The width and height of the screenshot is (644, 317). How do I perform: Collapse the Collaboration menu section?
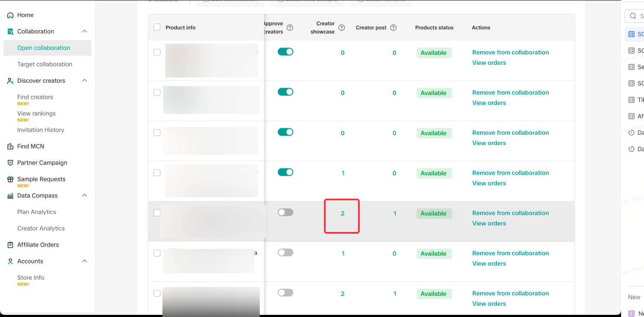click(85, 32)
